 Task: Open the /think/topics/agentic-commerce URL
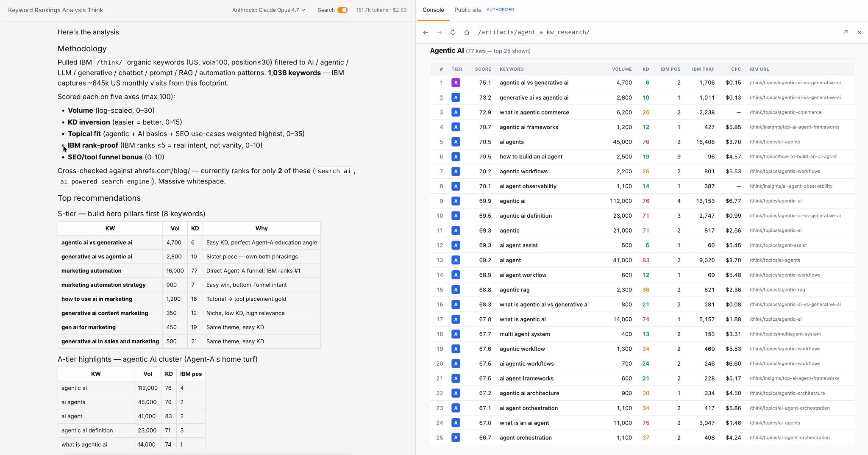(785, 112)
